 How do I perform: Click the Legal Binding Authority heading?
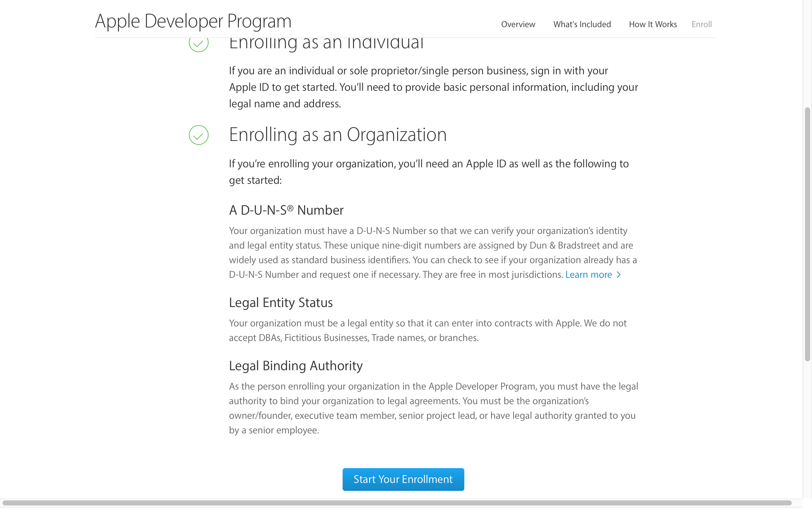(296, 365)
